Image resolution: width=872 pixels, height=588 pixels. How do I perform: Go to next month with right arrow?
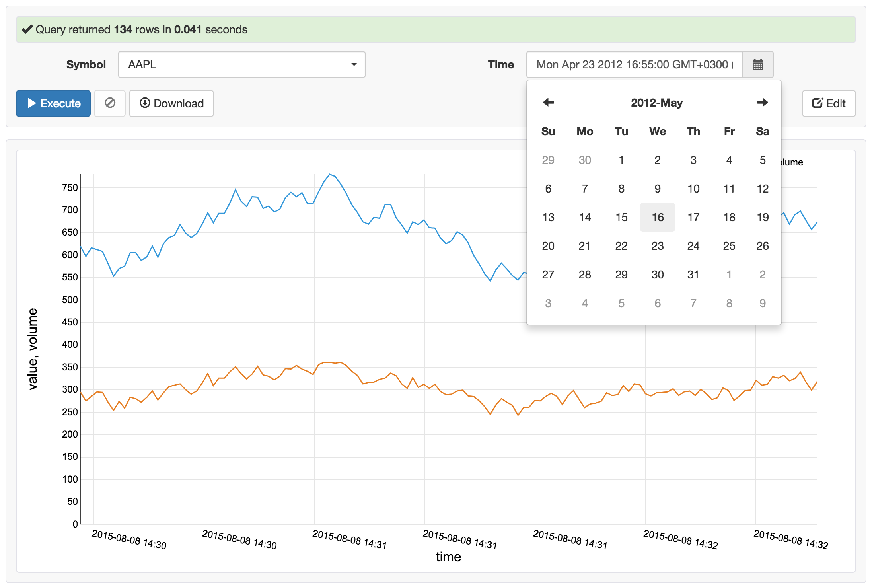tap(762, 103)
